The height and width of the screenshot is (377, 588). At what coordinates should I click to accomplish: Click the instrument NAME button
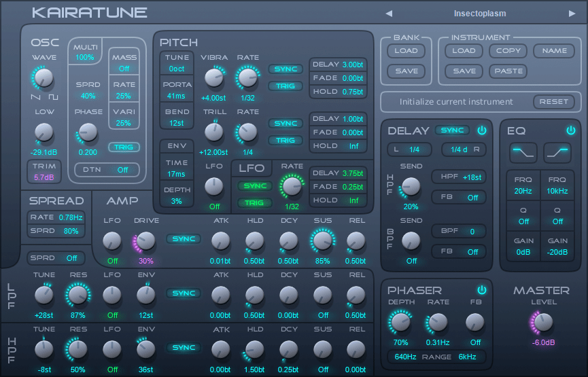pos(554,51)
